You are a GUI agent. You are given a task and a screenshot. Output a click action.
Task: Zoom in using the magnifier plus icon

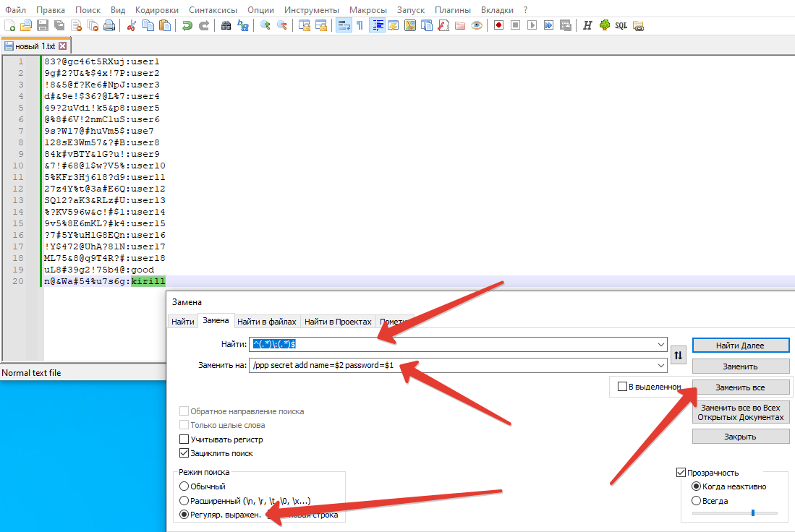[265, 25]
